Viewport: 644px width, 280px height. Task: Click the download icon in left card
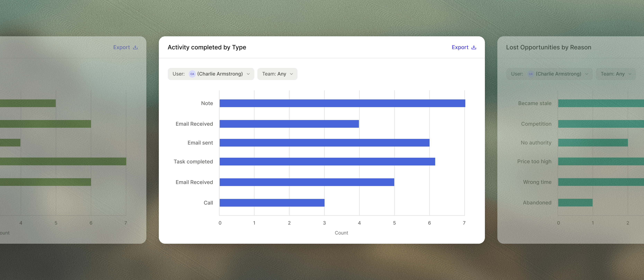click(135, 47)
